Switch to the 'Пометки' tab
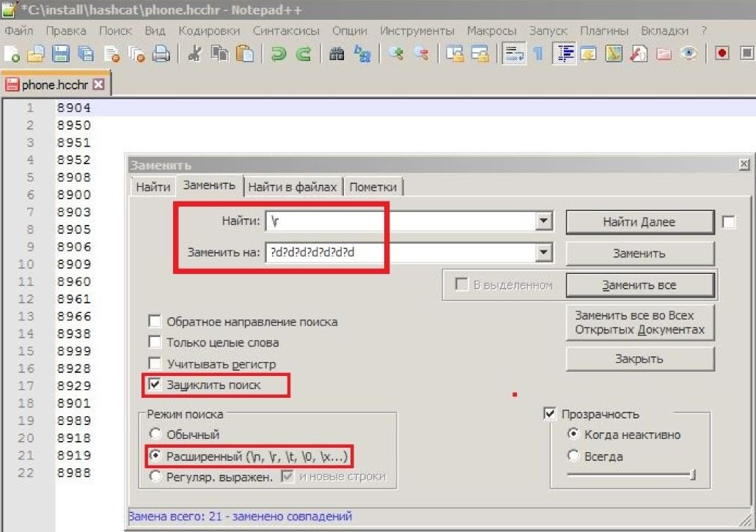756x532 pixels. [373, 187]
